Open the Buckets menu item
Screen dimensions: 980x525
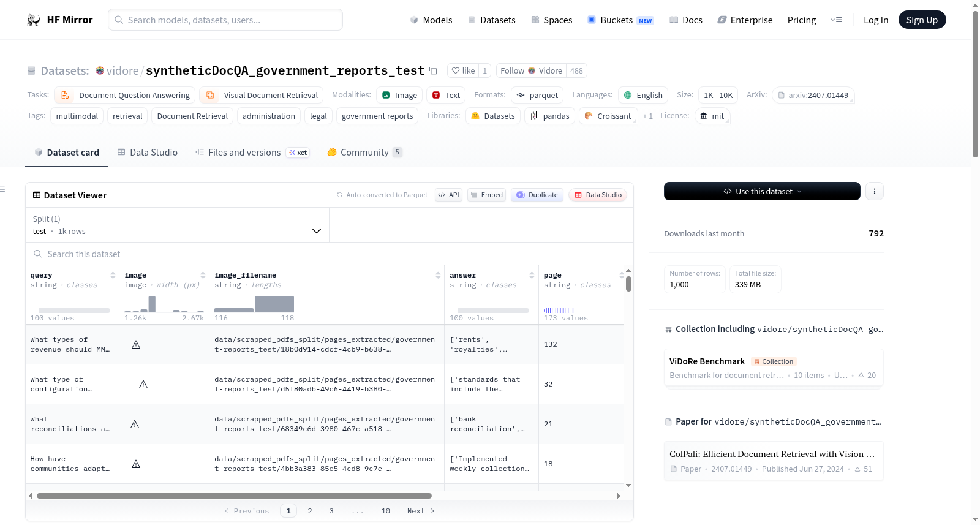[620, 20]
